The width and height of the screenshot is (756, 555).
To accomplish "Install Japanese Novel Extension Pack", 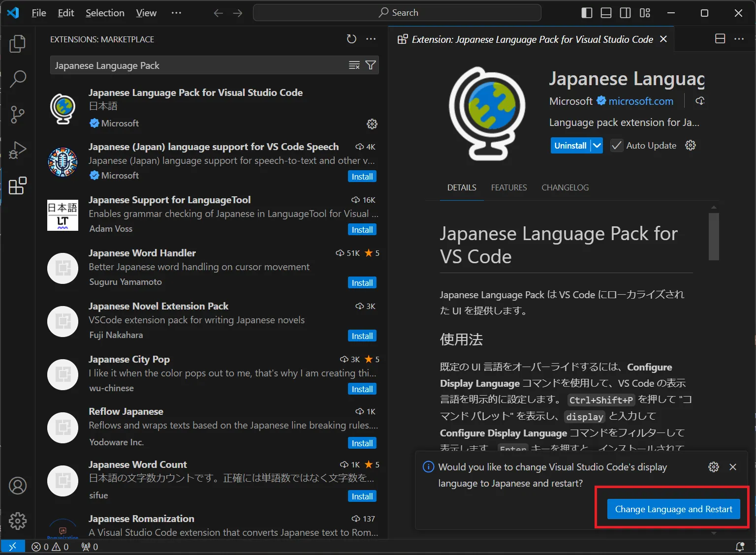I will pos(362,336).
